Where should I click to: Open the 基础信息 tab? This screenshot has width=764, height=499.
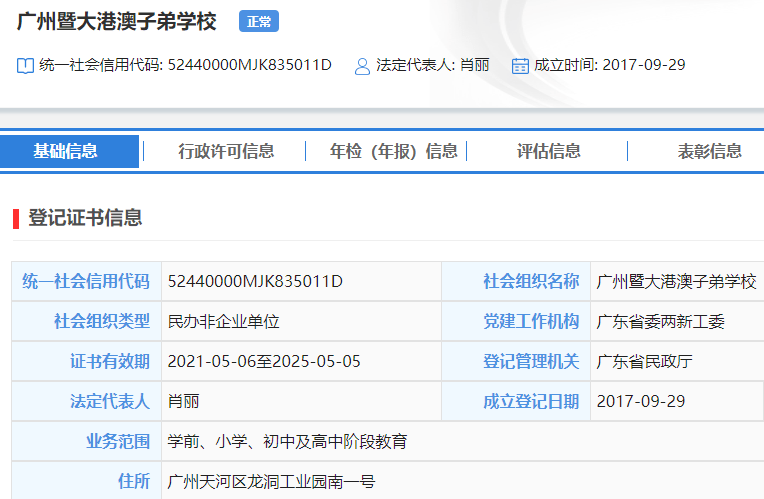pyautogui.click(x=69, y=151)
